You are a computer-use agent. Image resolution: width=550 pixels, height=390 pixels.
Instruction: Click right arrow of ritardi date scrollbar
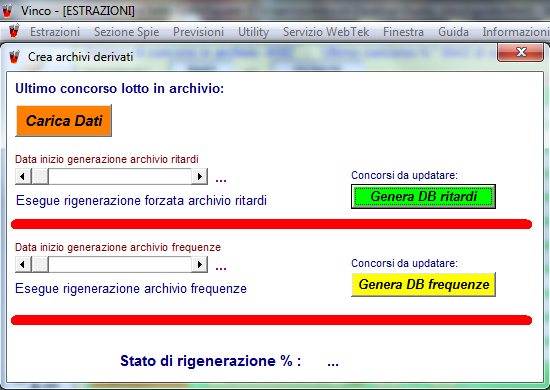coord(200,176)
